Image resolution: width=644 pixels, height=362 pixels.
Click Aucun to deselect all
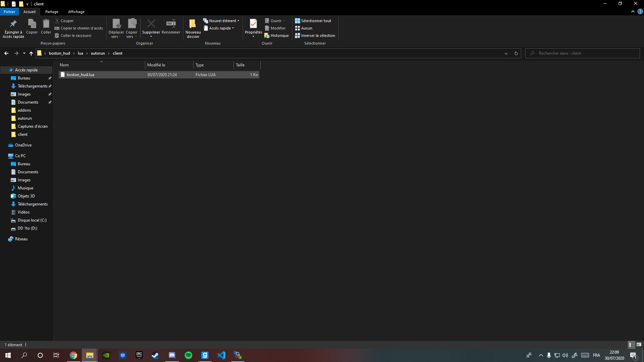[x=304, y=28]
